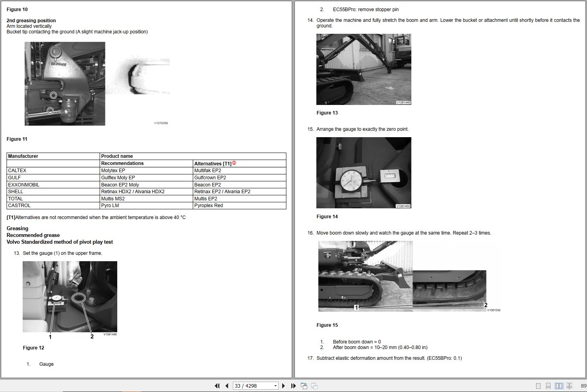Click the 'Gulflex Moly EP' table cell
Image resolution: width=587 pixels, height=392 pixels.
146,178
